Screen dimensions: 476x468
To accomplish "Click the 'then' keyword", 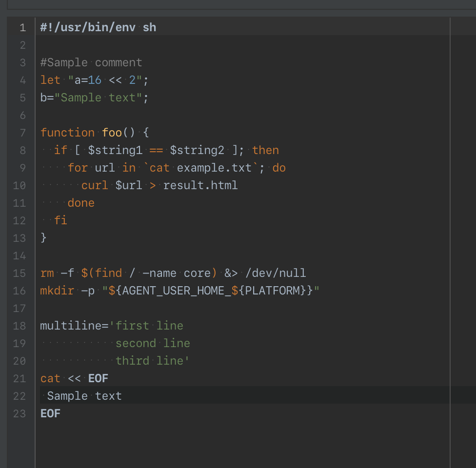I will [x=266, y=150].
